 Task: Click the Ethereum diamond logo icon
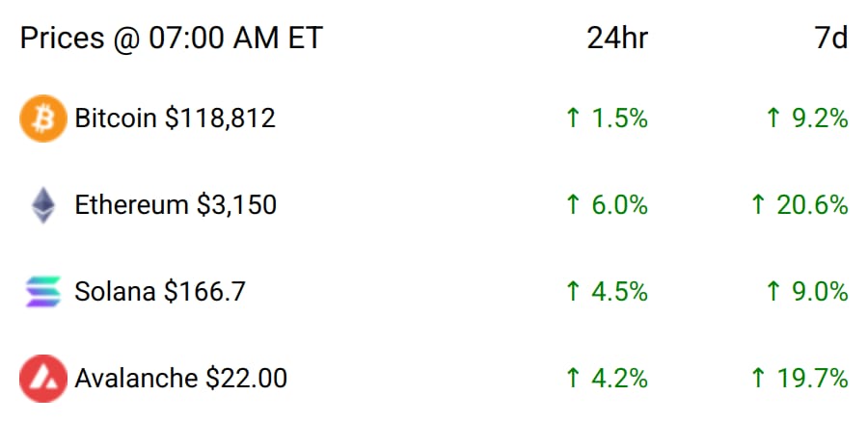tap(43, 205)
